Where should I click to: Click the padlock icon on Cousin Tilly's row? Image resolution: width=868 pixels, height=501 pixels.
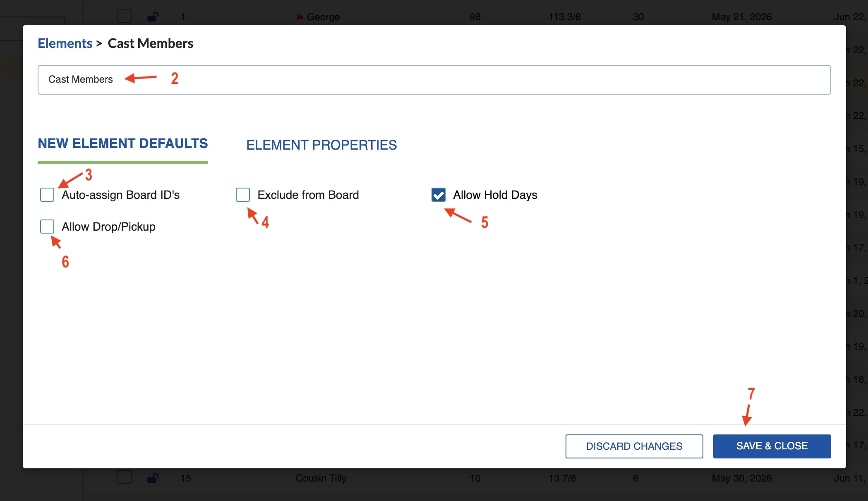[153, 478]
